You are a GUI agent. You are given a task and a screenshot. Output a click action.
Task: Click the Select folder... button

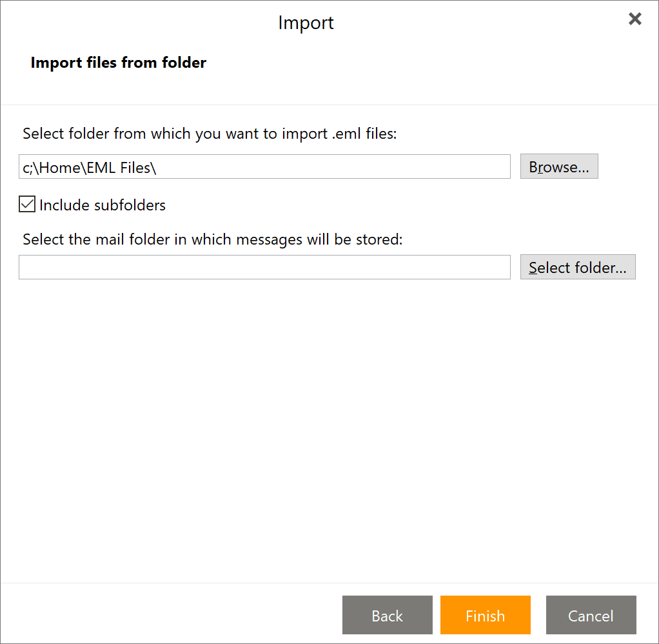tap(578, 267)
